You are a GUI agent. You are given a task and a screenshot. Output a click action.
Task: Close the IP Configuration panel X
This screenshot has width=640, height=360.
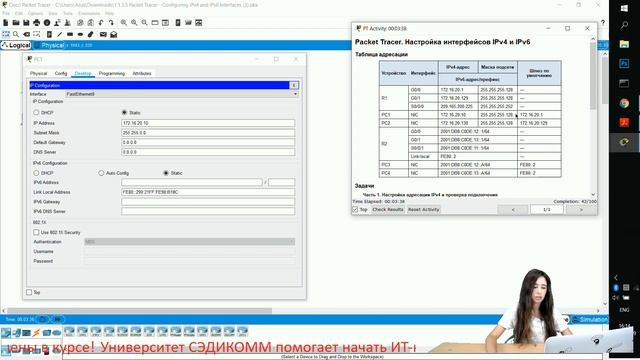click(x=294, y=85)
